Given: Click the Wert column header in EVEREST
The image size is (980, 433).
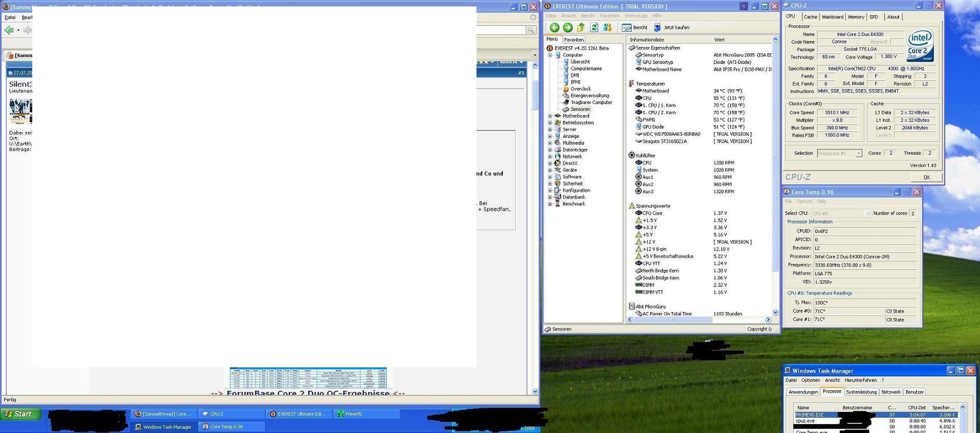Looking at the screenshot, I should point(741,40).
